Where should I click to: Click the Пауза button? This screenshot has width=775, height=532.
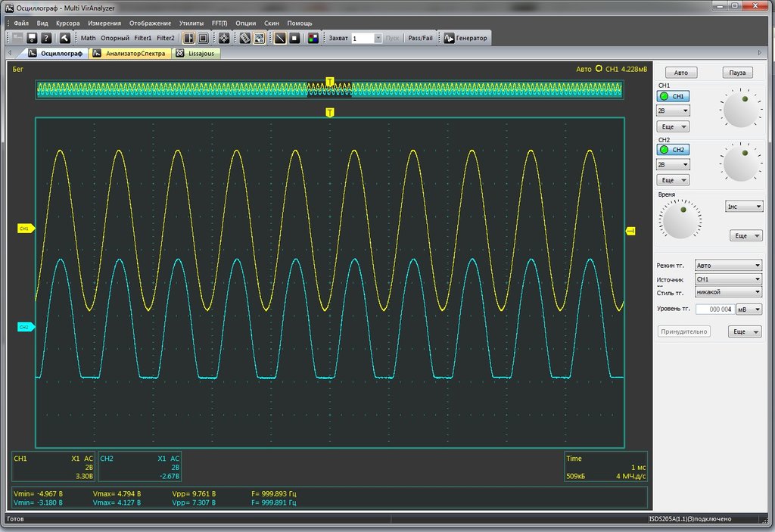[x=737, y=73]
